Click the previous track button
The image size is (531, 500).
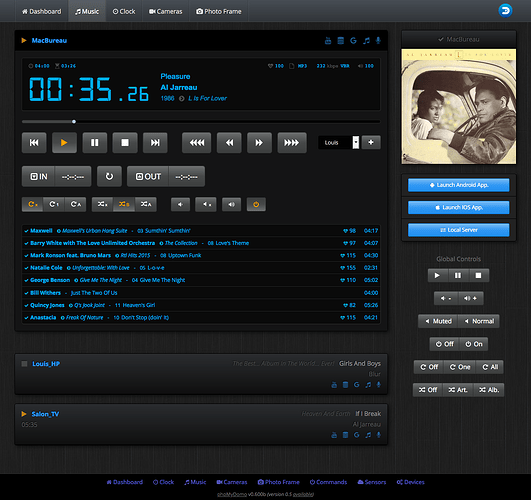coord(34,143)
